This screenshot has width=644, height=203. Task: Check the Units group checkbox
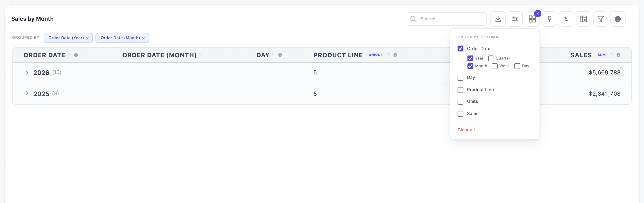pyautogui.click(x=460, y=102)
